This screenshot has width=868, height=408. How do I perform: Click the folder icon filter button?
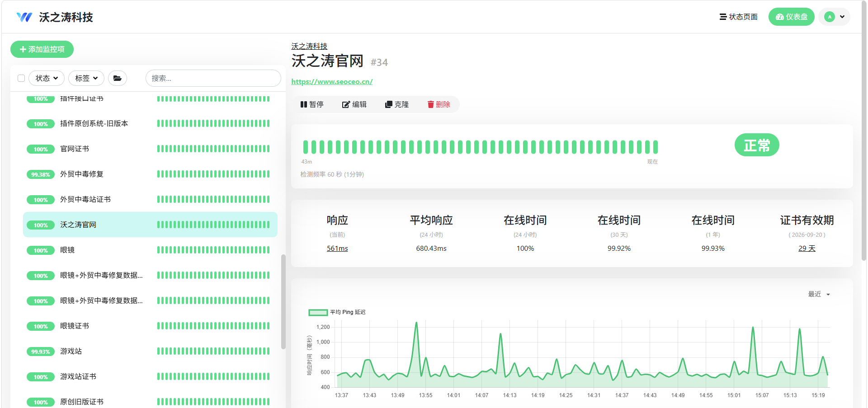coord(118,78)
